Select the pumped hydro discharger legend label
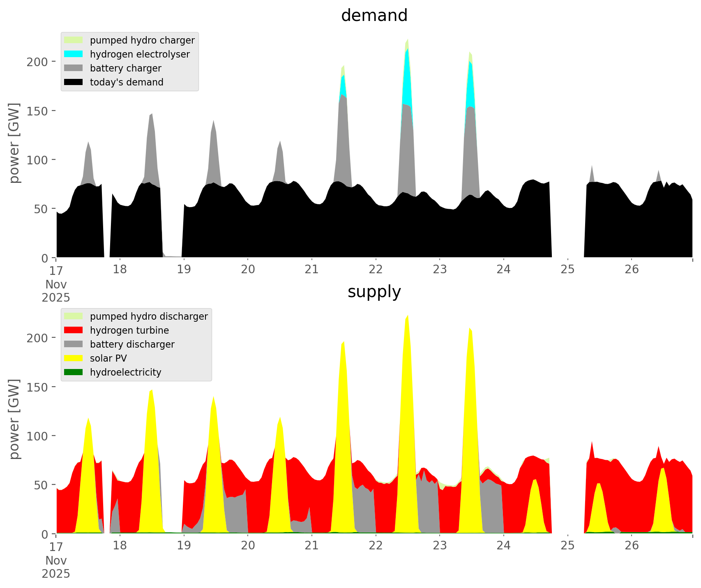The image size is (701, 588). click(x=149, y=316)
